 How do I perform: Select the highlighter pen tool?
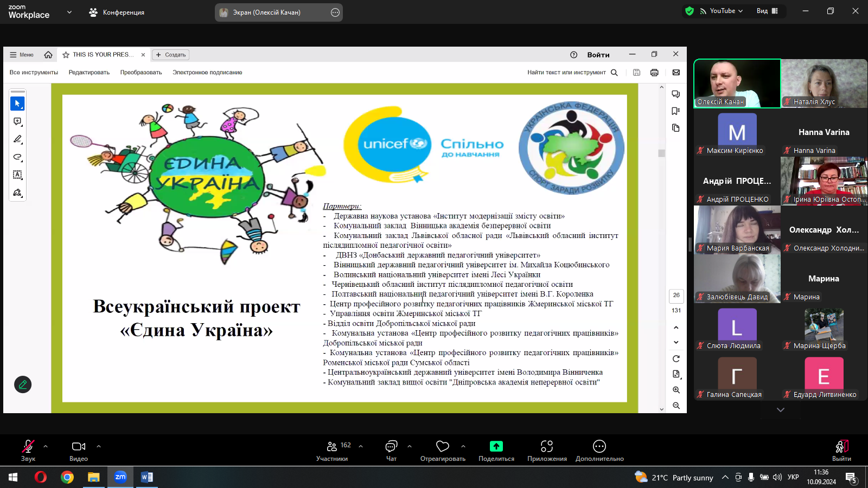tap(17, 139)
